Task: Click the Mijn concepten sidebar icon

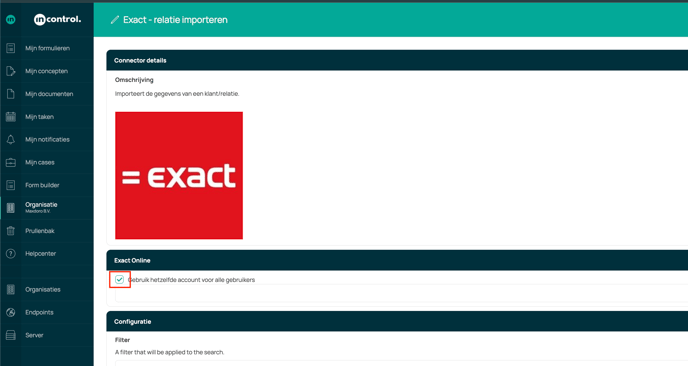Action: pyautogui.click(x=11, y=71)
